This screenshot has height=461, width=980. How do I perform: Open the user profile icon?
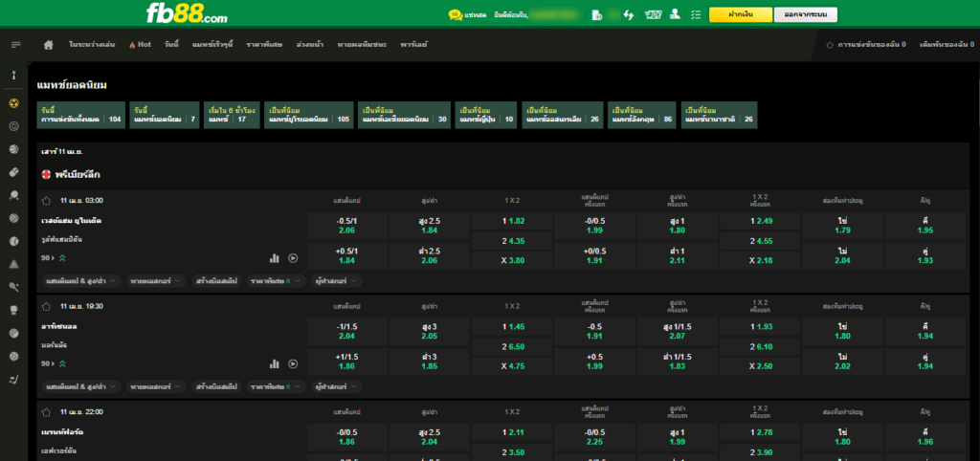(675, 13)
